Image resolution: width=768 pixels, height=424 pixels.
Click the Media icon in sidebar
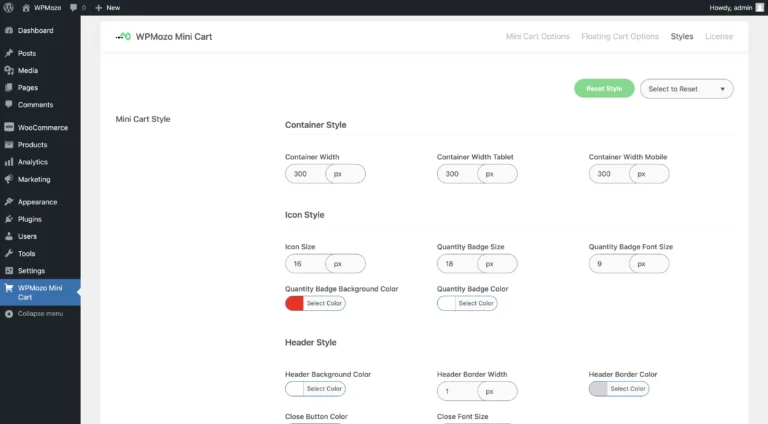9,70
